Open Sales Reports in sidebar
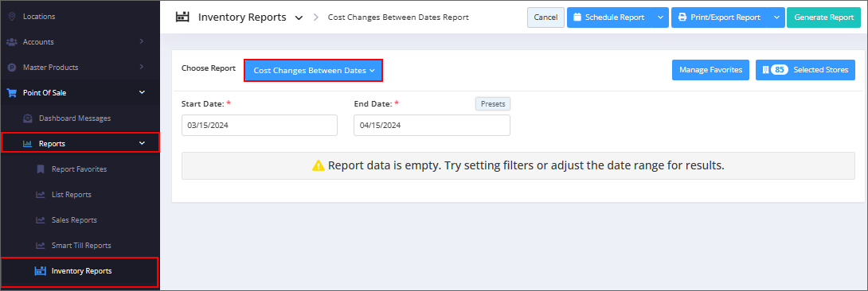This screenshot has height=291, width=868. pyautogui.click(x=74, y=219)
